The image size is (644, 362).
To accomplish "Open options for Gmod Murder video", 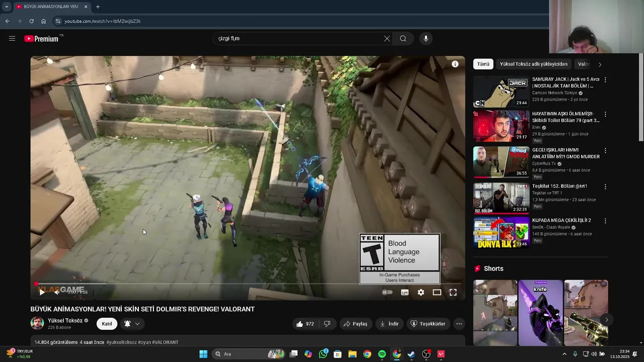I will tap(605, 151).
